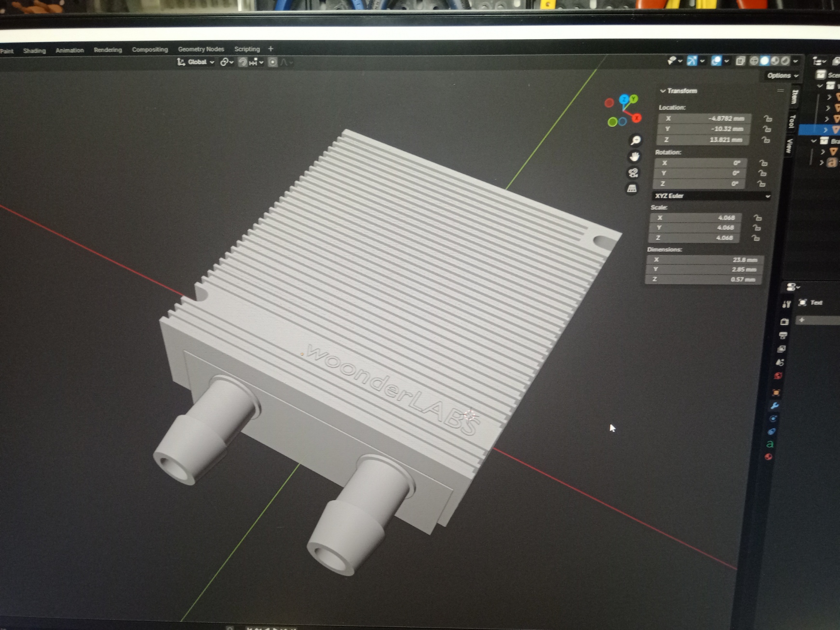Open the viewport shading options dropdown

(796, 61)
